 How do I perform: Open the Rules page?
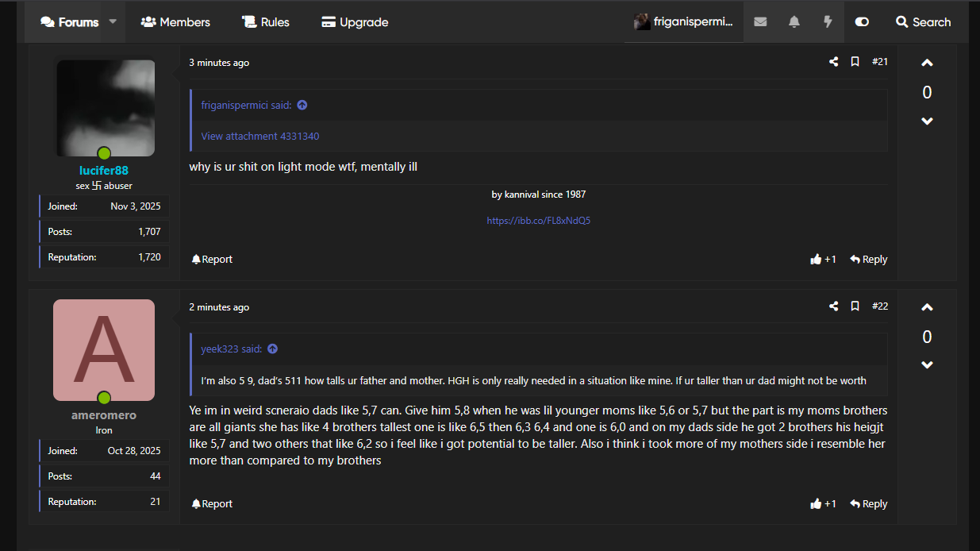pyautogui.click(x=266, y=22)
